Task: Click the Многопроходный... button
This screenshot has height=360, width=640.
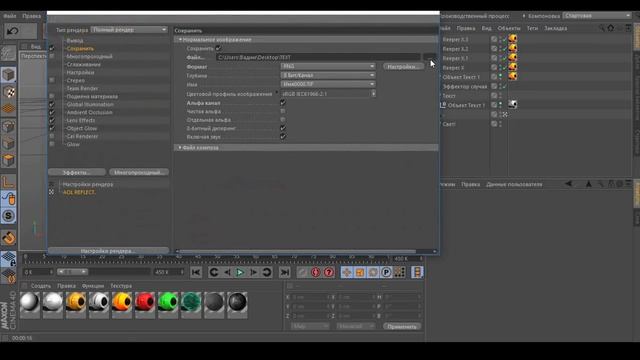Action: pos(139,172)
